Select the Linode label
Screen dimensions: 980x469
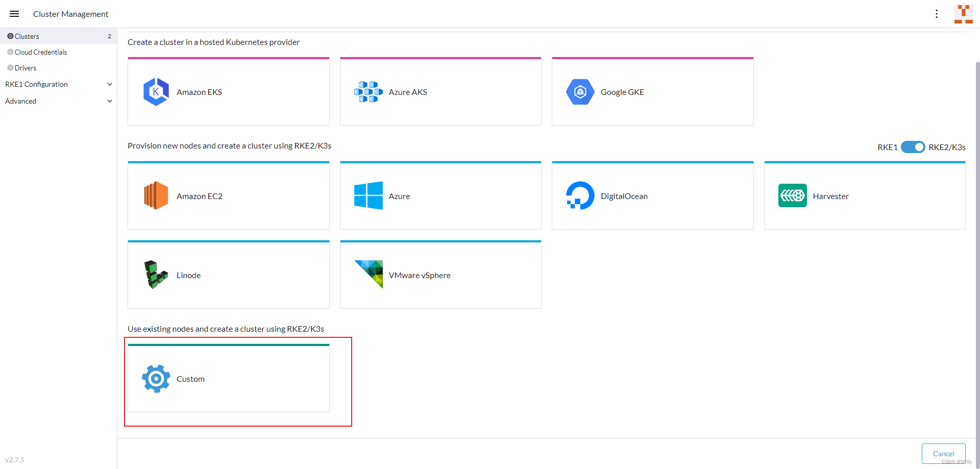188,275
